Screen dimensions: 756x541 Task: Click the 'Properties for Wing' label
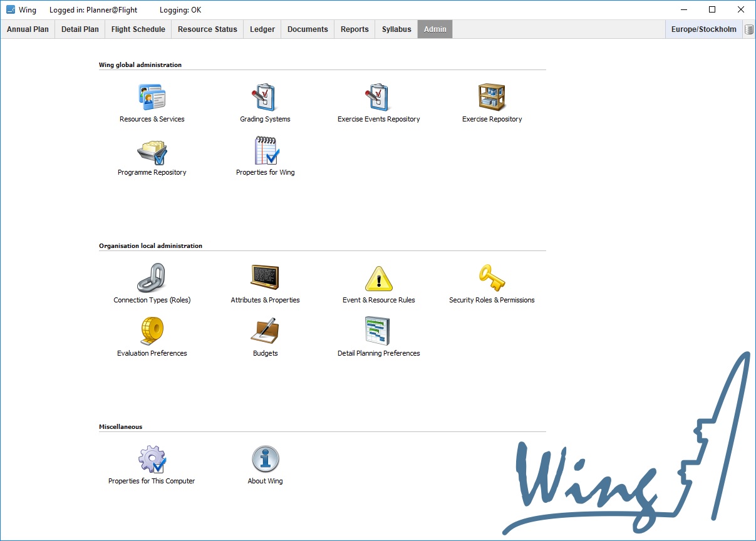click(266, 172)
